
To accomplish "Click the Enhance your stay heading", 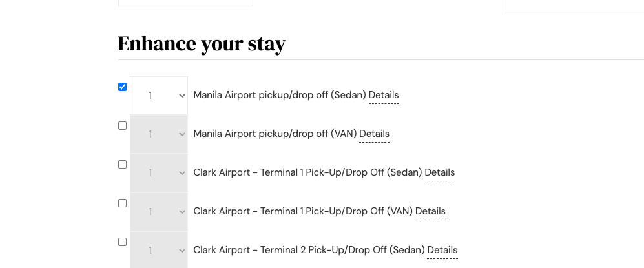I will [202, 44].
